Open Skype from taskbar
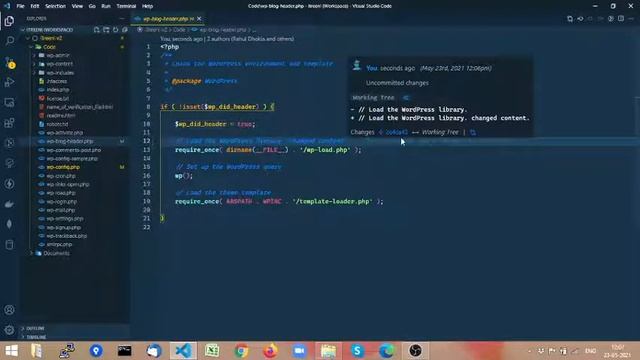This screenshot has height=360, width=640. 357,351
